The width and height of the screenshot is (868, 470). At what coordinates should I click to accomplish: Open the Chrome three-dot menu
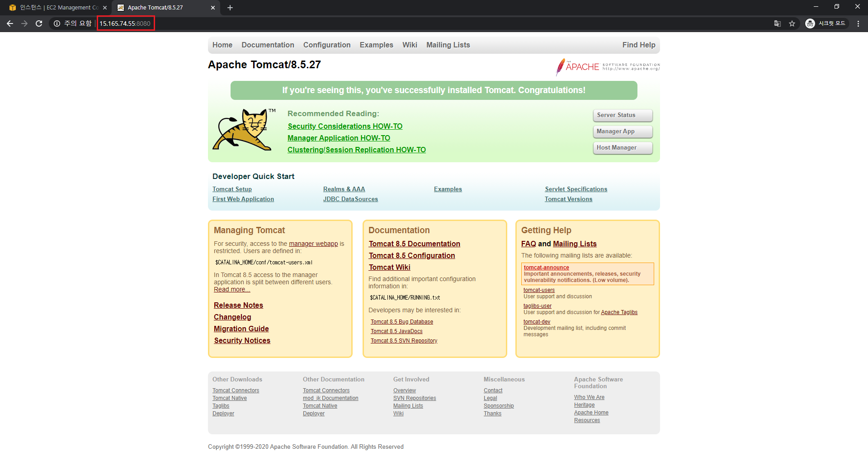click(x=858, y=23)
